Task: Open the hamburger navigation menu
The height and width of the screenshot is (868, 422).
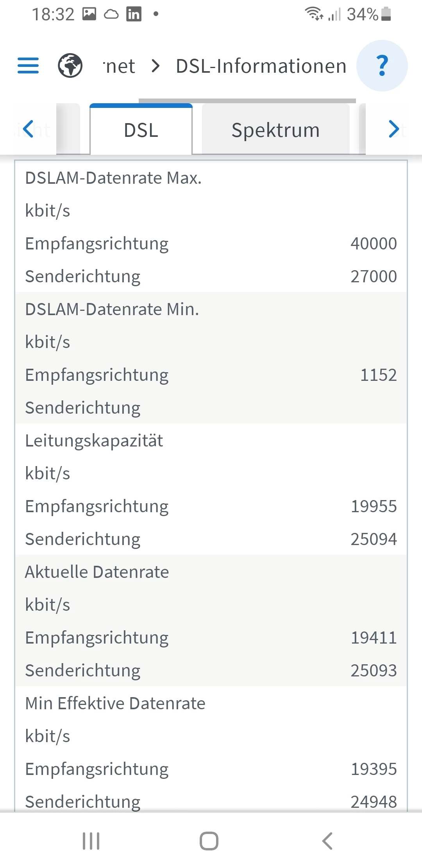Action: pyautogui.click(x=28, y=66)
